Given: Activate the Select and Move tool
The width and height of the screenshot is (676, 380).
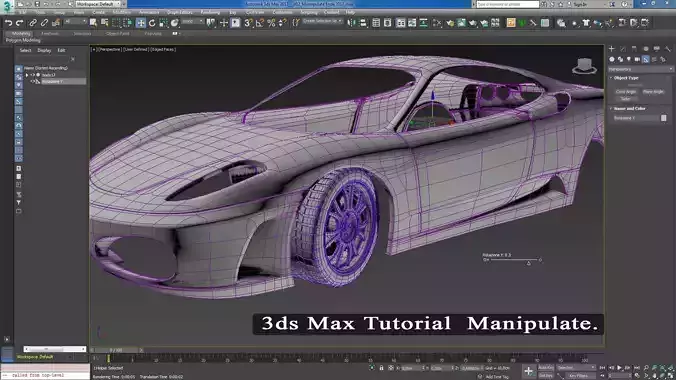Looking at the screenshot, I should 141,23.
